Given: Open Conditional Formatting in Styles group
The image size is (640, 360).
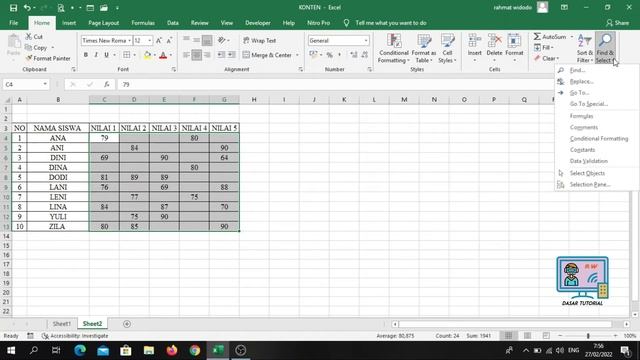Looking at the screenshot, I should coord(393,49).
